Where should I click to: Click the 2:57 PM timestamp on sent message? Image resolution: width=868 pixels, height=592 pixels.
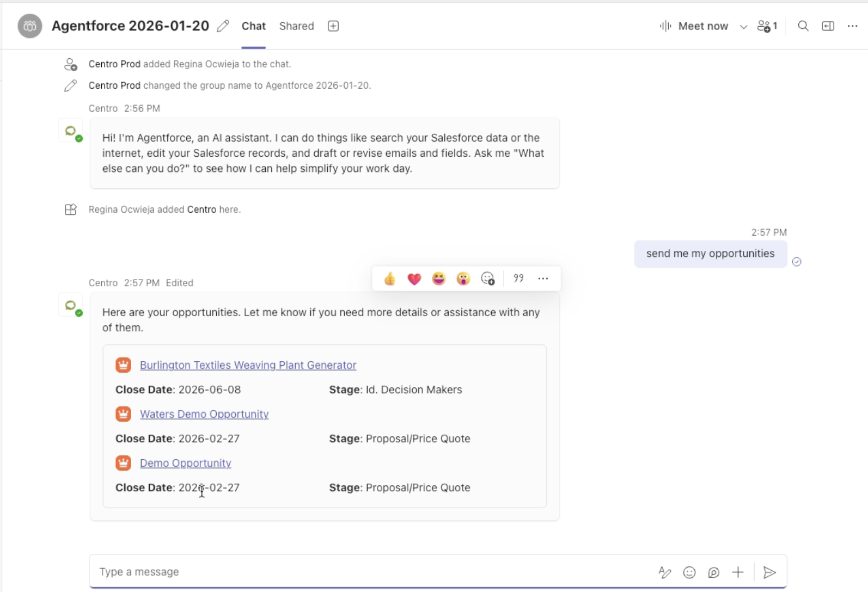pyautogui.click(x=769, y=232)
